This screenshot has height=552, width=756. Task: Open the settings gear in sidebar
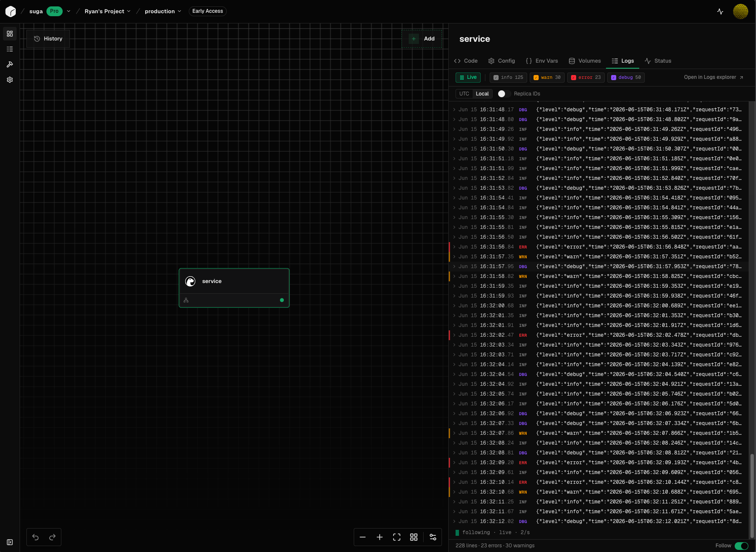10,80
